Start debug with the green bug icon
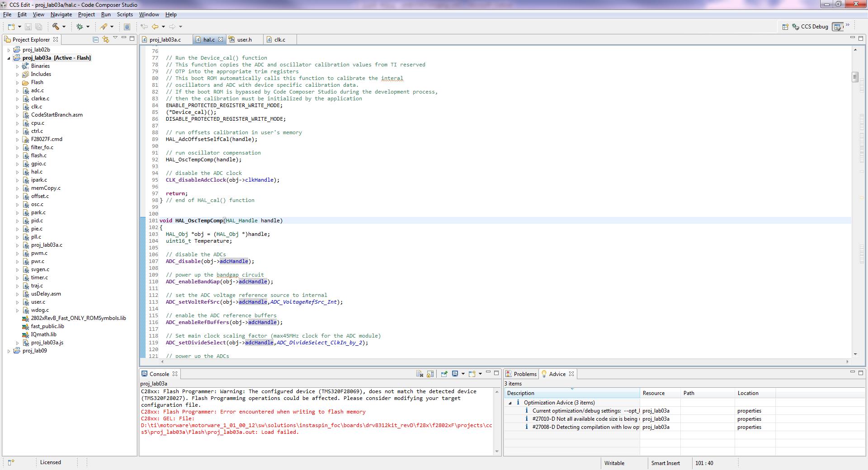Viewport: 868px width, 470px height. 80,27
